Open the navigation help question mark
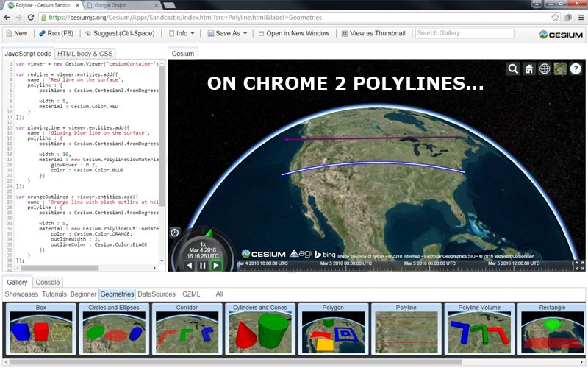The height and width of the screenshot is (368, 588). click(576, 68)
